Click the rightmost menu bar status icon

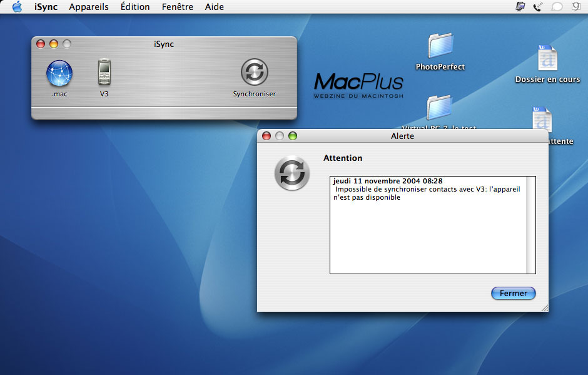point(575,6)
